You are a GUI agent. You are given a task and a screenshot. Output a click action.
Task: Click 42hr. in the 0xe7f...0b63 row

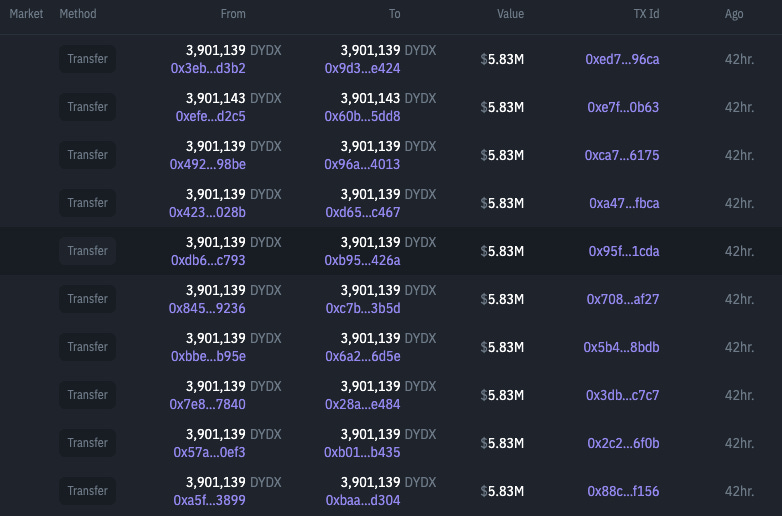pyautogui.click(x=739, y=107)
